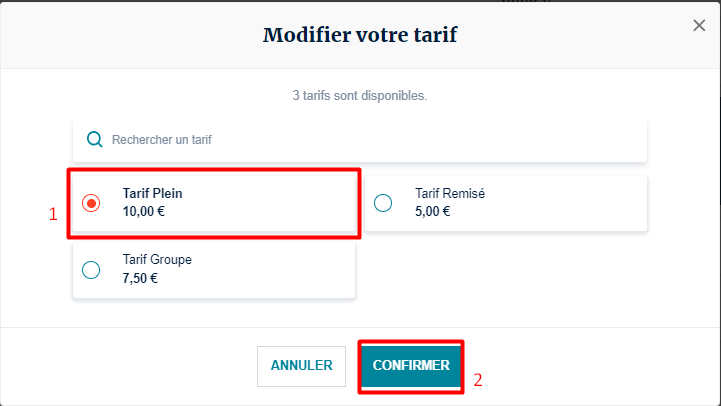The height and width of the screenshot is (406, 721).
Task: Click the red number 1 annotation
Action: tap(53, 213)
